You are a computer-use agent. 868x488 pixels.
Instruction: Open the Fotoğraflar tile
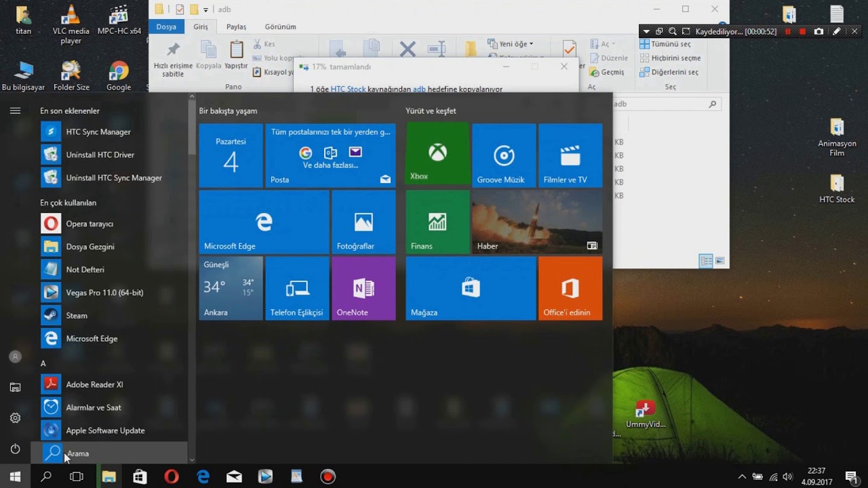363,222
